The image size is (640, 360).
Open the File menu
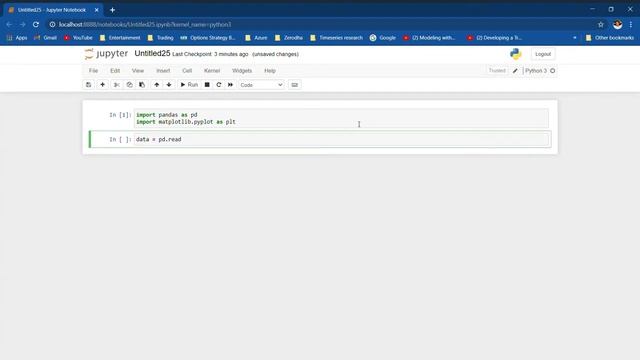93,71
